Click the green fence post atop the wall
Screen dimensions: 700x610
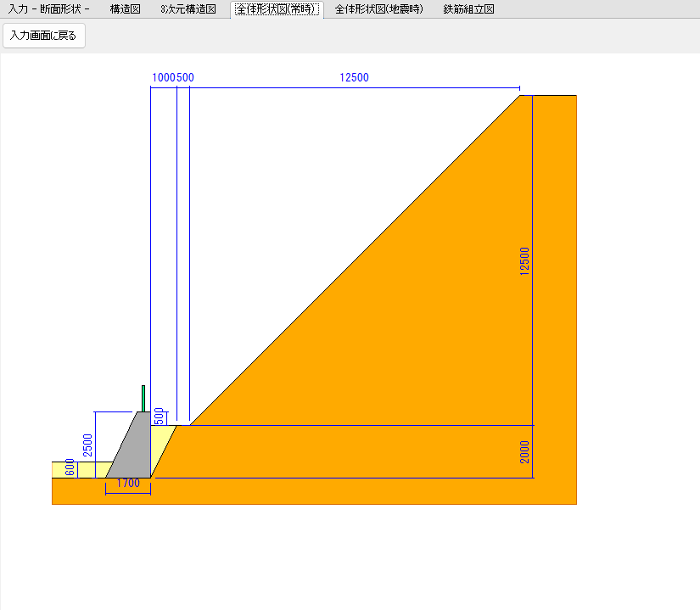click(143, 398)
